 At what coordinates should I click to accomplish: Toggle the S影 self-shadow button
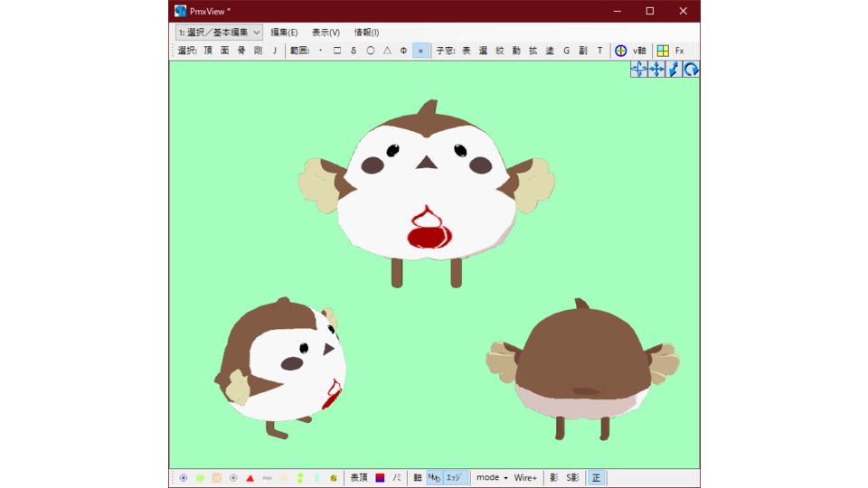[x=572, y=477]
